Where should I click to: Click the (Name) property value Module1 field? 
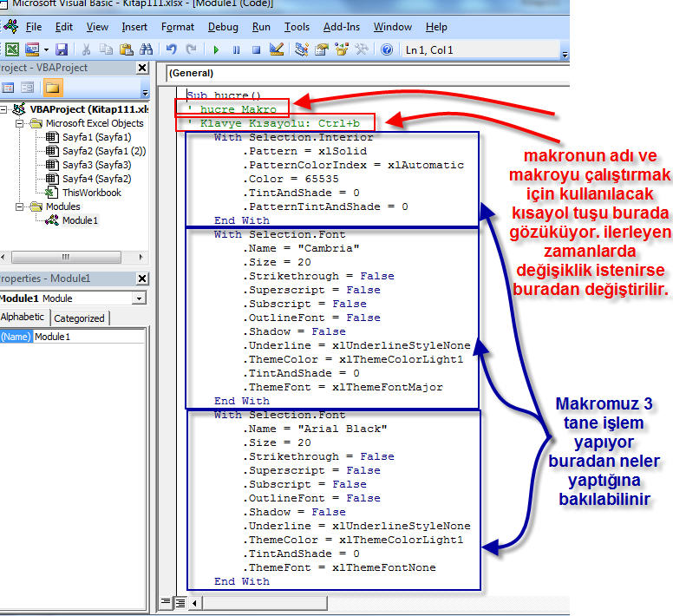click(x=87, y=337)
